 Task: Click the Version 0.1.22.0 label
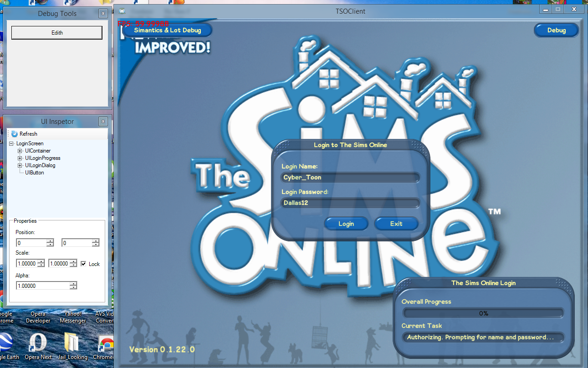[162, 349]
